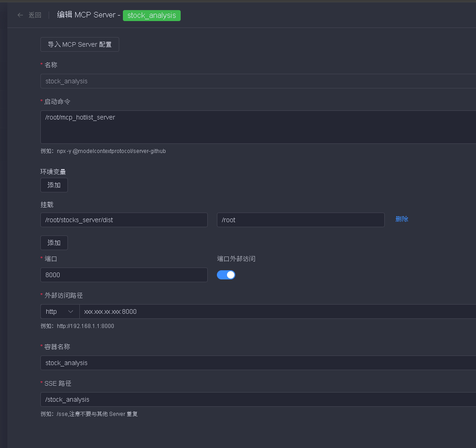Click the 容器名称 input field
Viewport: 476px width, 448px height.
click(257, 363)
